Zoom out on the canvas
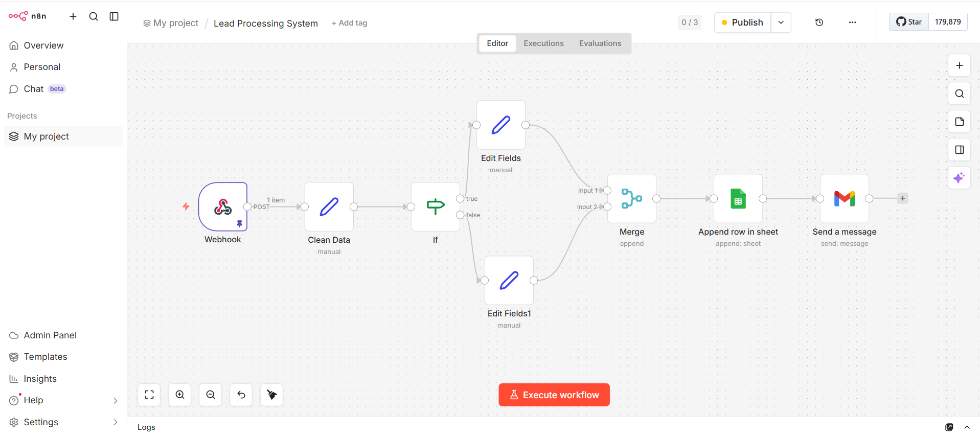The height and width of the screenshot is (437, 980). pos(211,395)
